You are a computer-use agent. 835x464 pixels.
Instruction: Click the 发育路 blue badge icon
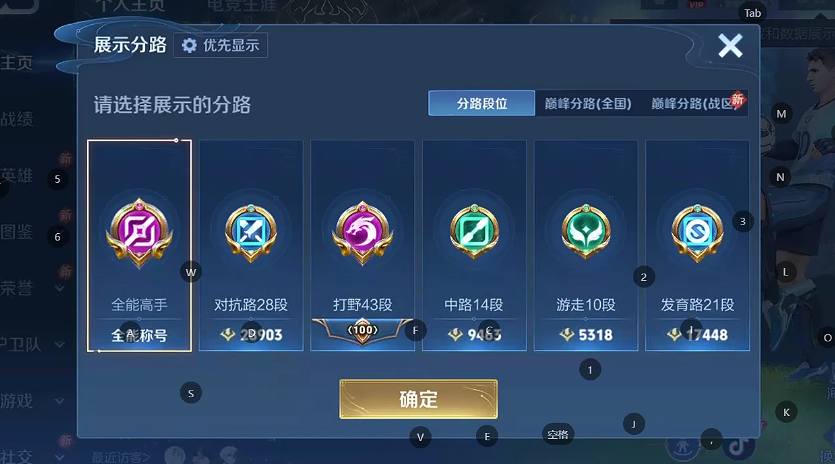697,232
